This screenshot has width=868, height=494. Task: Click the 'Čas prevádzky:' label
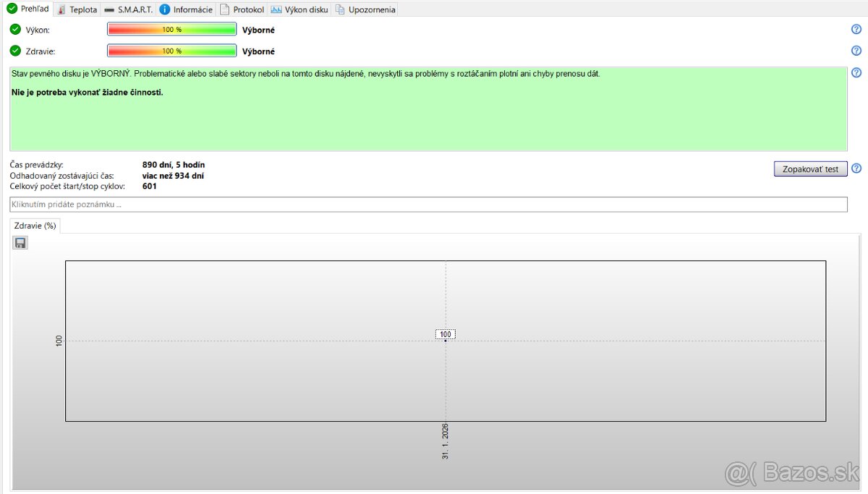(x=36, y=165)
